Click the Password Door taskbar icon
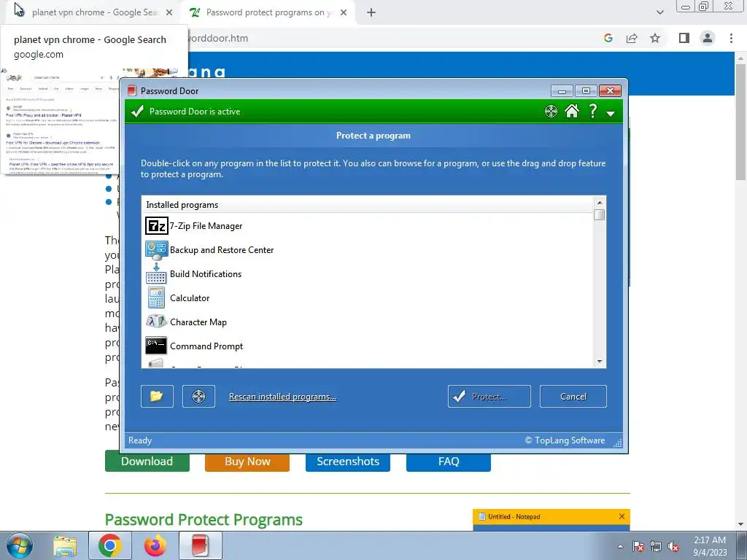 [200, 545]
